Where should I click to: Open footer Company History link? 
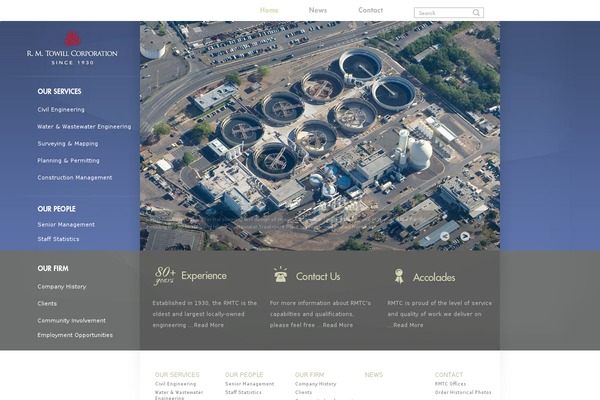tap(316, 384)
